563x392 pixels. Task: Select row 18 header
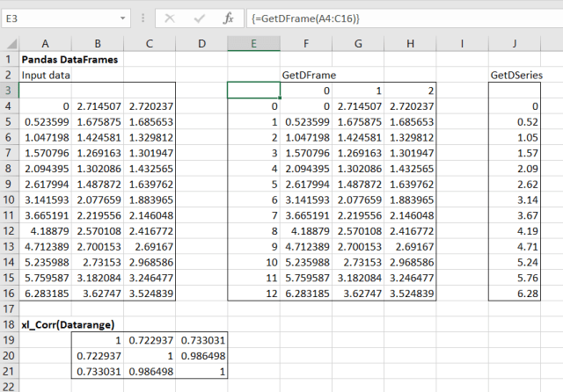(x=10, y=323)
